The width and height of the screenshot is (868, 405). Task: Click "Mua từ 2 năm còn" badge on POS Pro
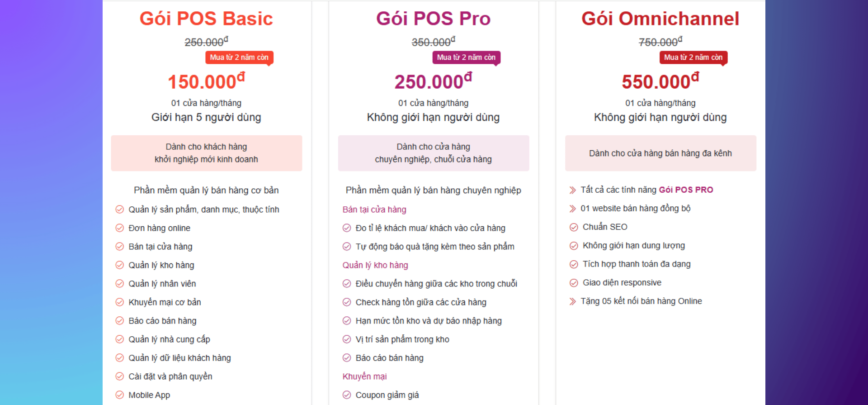point(466,57)
